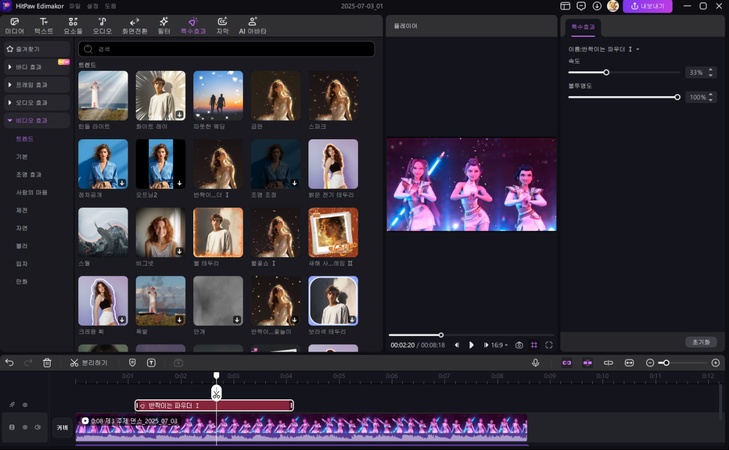This screenshot has height=450, width=729.
Task: Select the 트렌드 subcategory
Action: tap(25, 139)
